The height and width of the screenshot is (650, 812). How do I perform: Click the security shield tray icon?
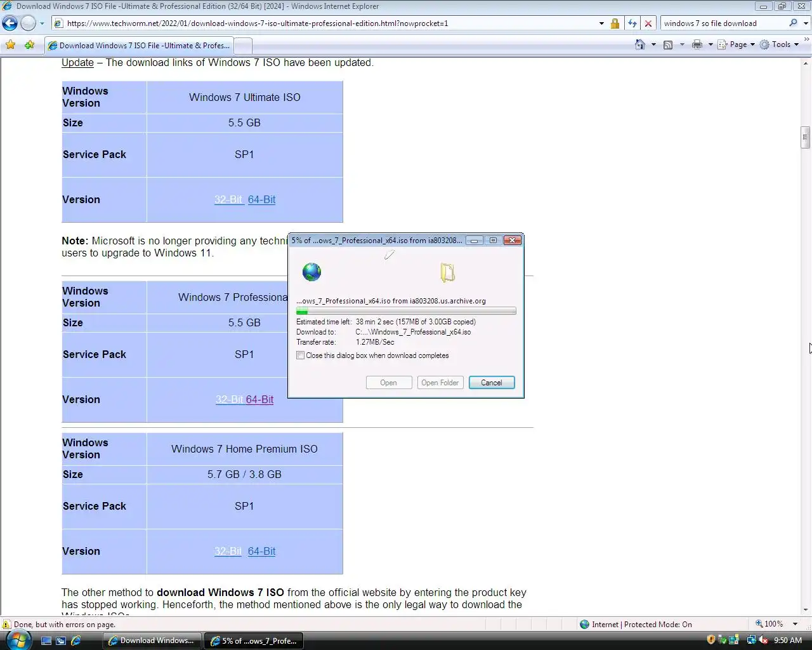pyautogui.click(x=710, y=640)
